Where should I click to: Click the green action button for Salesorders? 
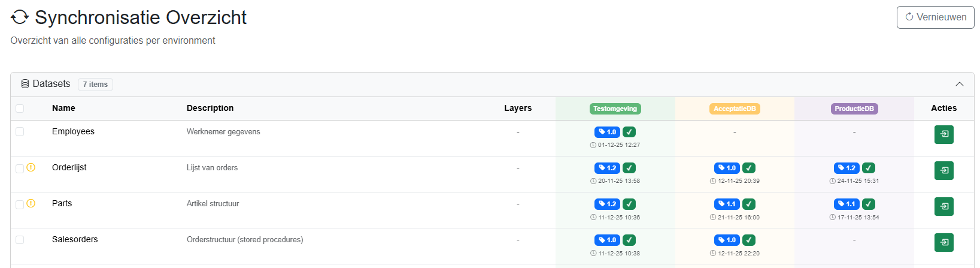click(943, 242)
